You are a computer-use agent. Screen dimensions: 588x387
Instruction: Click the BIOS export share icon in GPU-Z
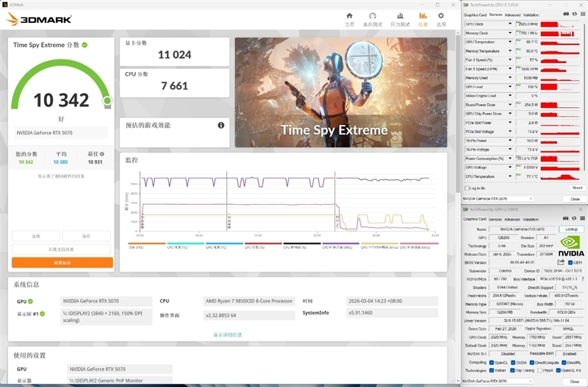(561, 262)
